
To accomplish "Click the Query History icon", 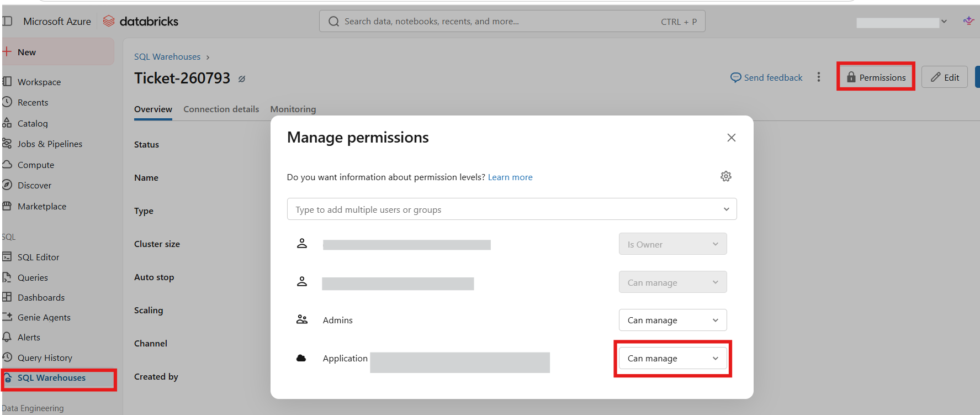I will point(7,358).
